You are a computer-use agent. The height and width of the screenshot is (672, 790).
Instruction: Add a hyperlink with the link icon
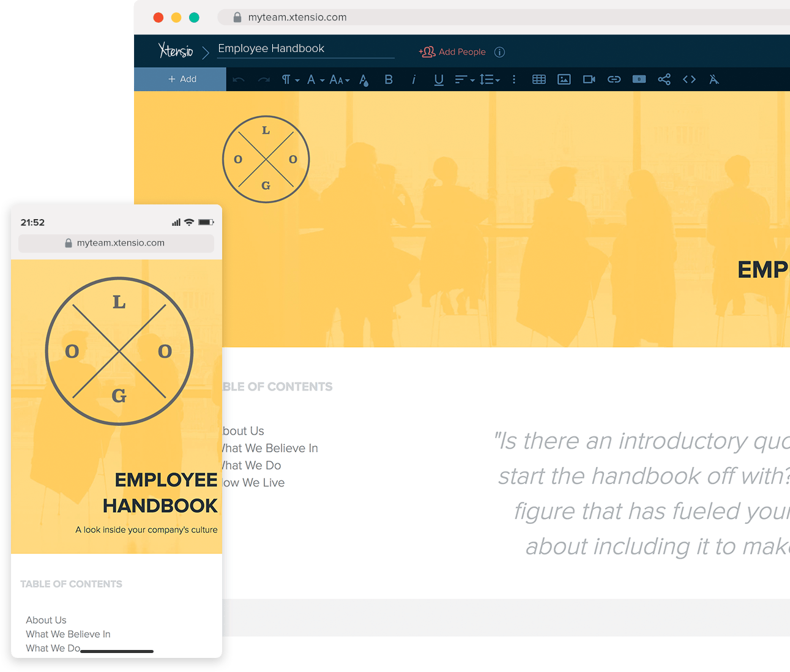(x=614, y=79)
